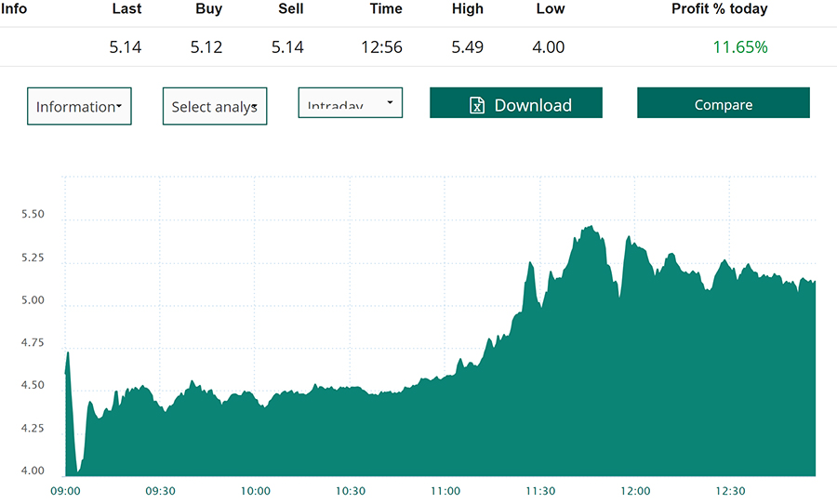Click the Info column header
The image size is (837, 504).
(x=14, y=9)
